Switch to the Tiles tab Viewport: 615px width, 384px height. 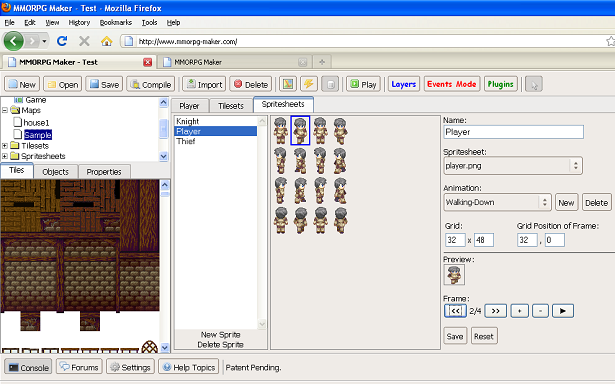[x=16, y=171]
